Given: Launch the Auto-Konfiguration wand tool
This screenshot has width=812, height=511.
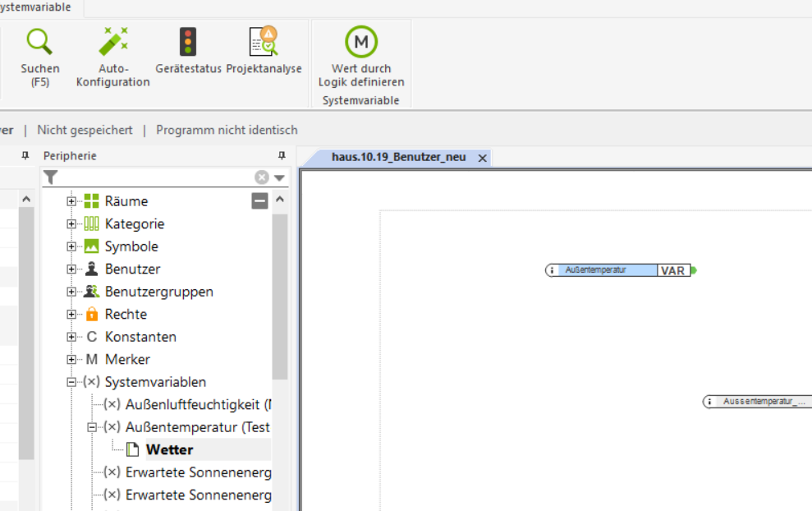Looking at the screenshot, I should [113, 57].
